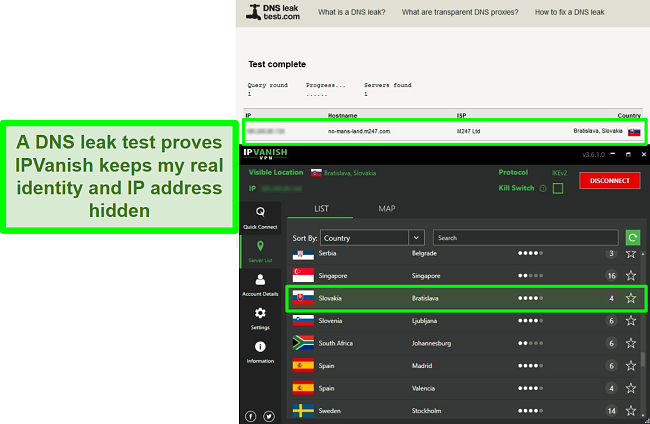Expand the Sweden server count 14
The height and width of the screenshot is (424, 650).
[x=611, y=411]
